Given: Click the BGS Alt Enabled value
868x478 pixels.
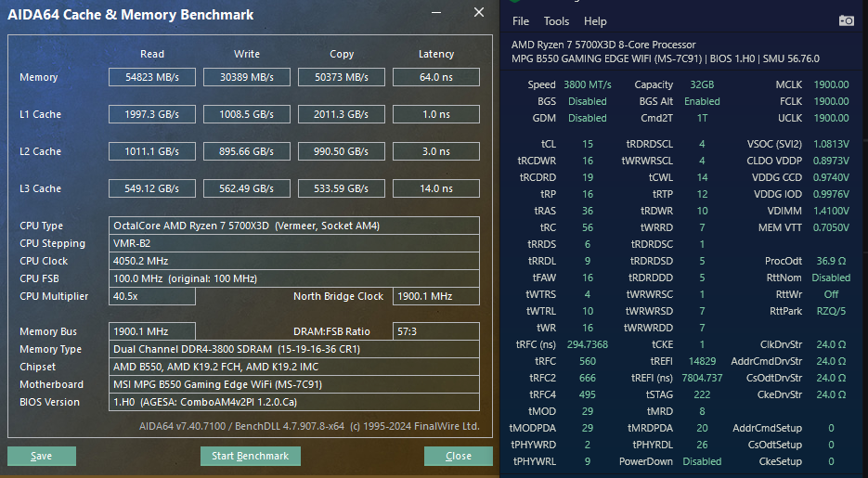Looking at the screenshot, I should [702, 101].
